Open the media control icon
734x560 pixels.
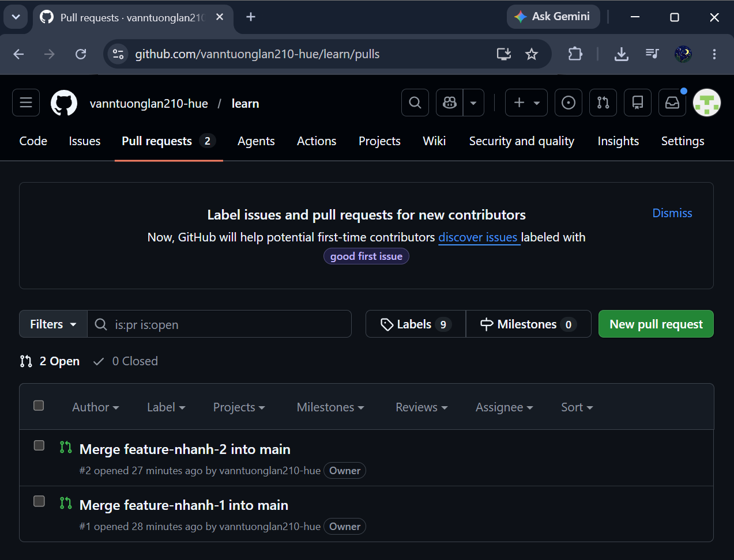(652, 54)
